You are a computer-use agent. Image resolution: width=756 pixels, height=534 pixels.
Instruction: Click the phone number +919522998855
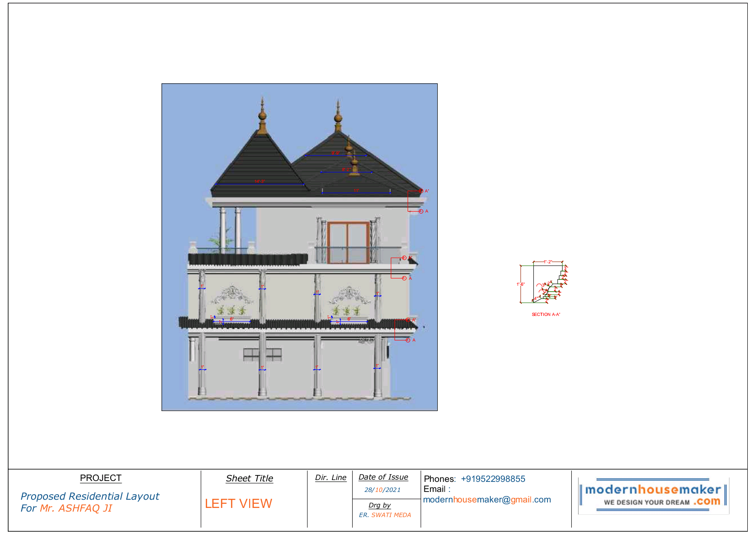click(x=493, y=479)
